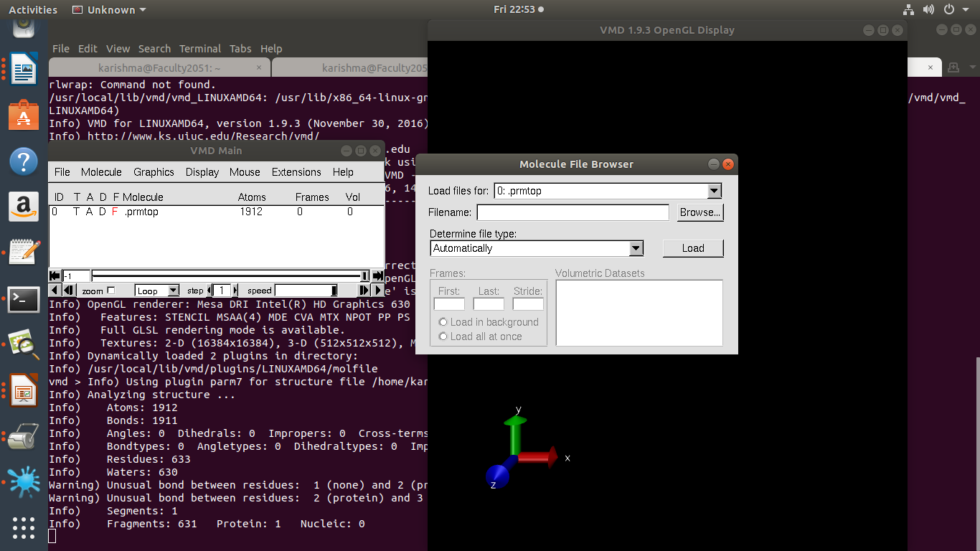Viewport: 980px width, 551px height.
Task: Open the Determine file type dropdown
Action: [x=636, y=248]
